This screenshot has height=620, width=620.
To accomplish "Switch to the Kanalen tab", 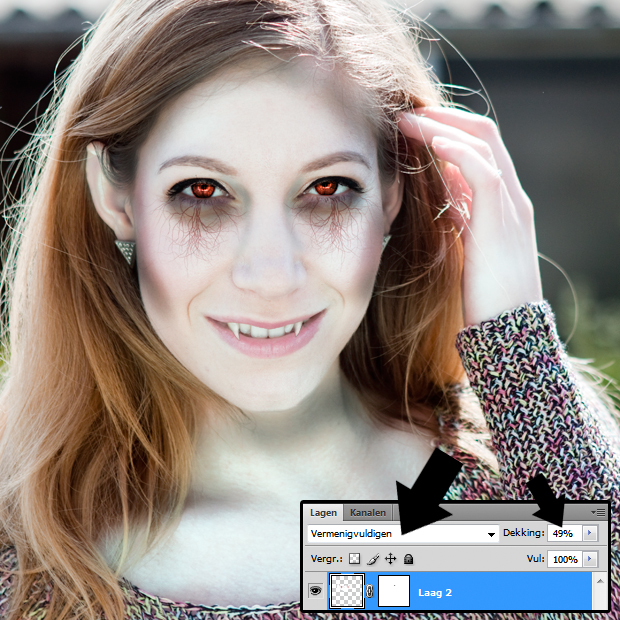I will [367, 512].
